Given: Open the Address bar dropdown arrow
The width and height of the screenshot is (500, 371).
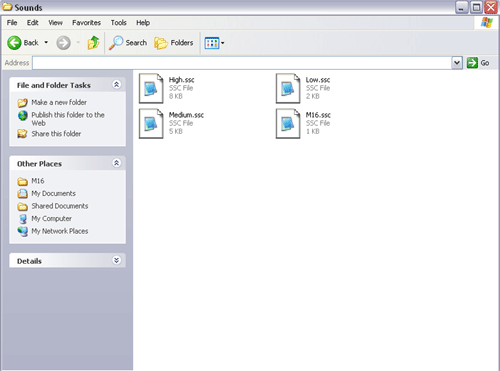Looking at the screenshot, I should (x=457, y=63).
